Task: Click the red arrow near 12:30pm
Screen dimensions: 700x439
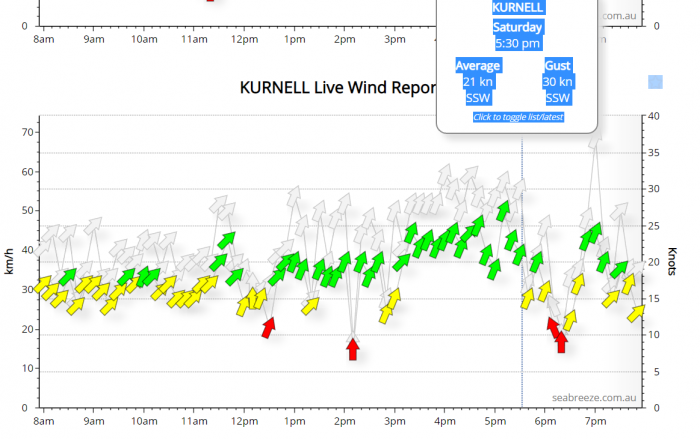Action: [268, 326]
